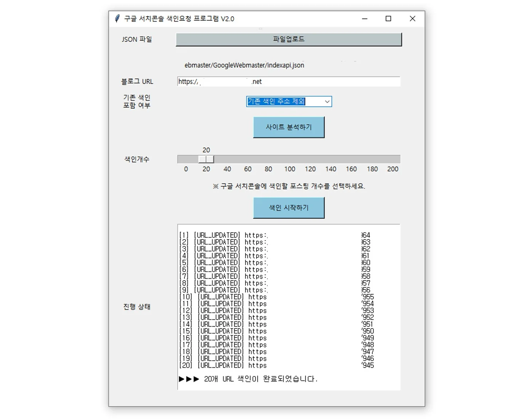Click log line [5] URL_UPDATED

click(275, 263)
